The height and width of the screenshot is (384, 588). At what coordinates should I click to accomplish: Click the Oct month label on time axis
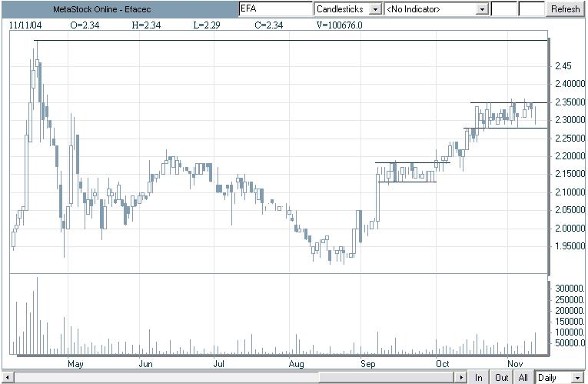(x=443, y=364)
